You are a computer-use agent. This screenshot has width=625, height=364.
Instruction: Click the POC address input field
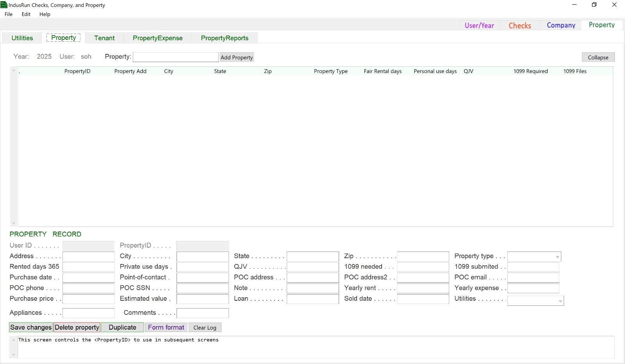(313, 278)
